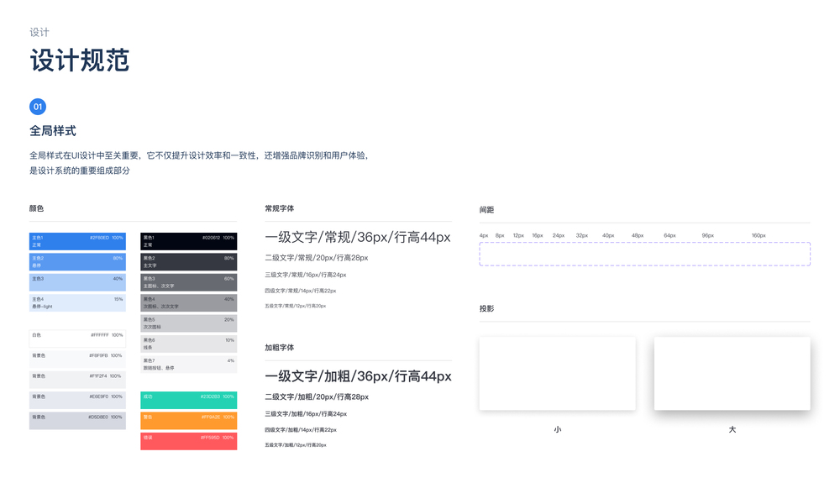
Task: Click the 大 shadow caption
Action: [x=732, y=429]
